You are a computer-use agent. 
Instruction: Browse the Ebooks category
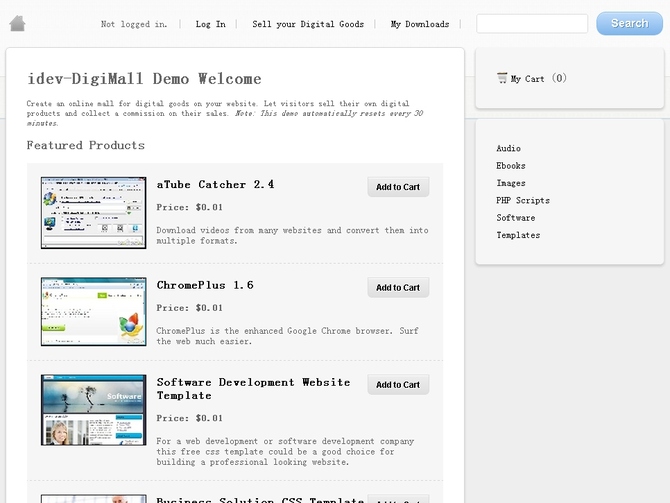(x=511, y=166)
